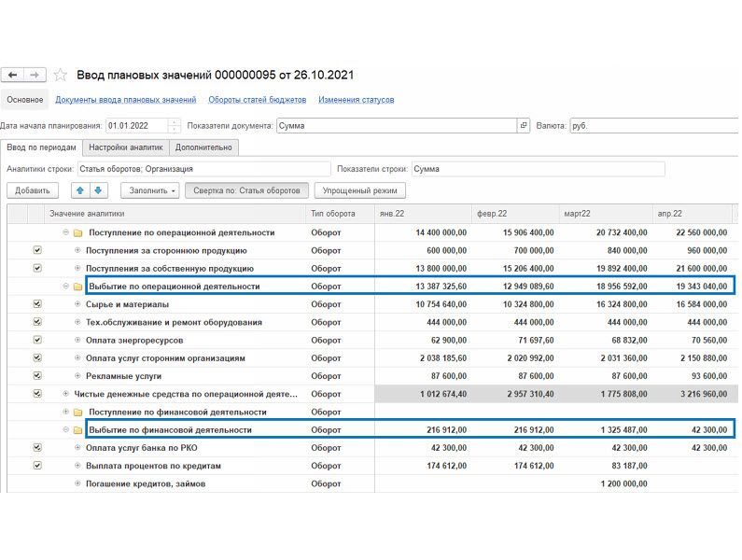Viewport: 742px width, 560px height.
Task: Select cell 71 697,60 for Оплата энергоресурсов
Action: [x=515, y=341]
